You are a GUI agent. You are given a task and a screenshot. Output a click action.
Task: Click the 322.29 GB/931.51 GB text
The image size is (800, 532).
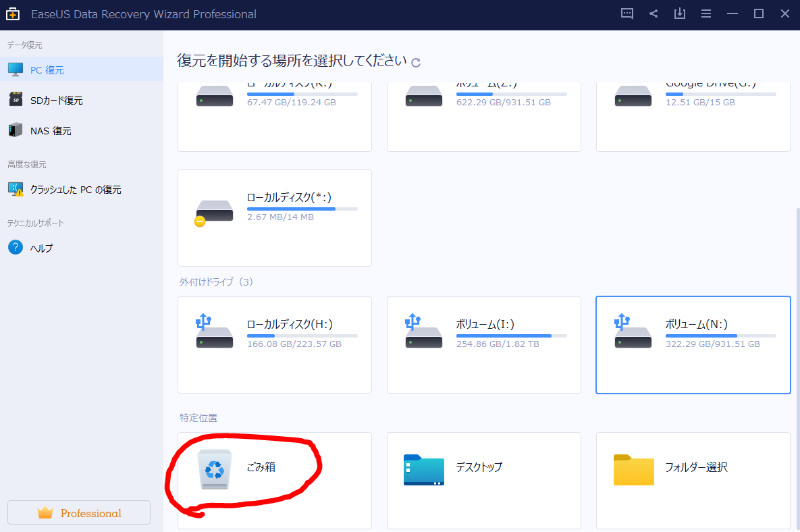coord(712,344)
